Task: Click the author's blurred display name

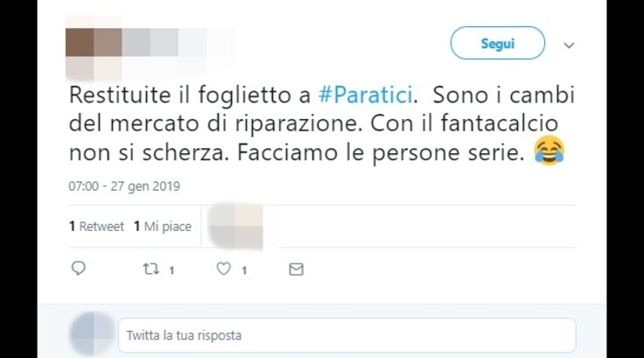Action: point(178,42)
